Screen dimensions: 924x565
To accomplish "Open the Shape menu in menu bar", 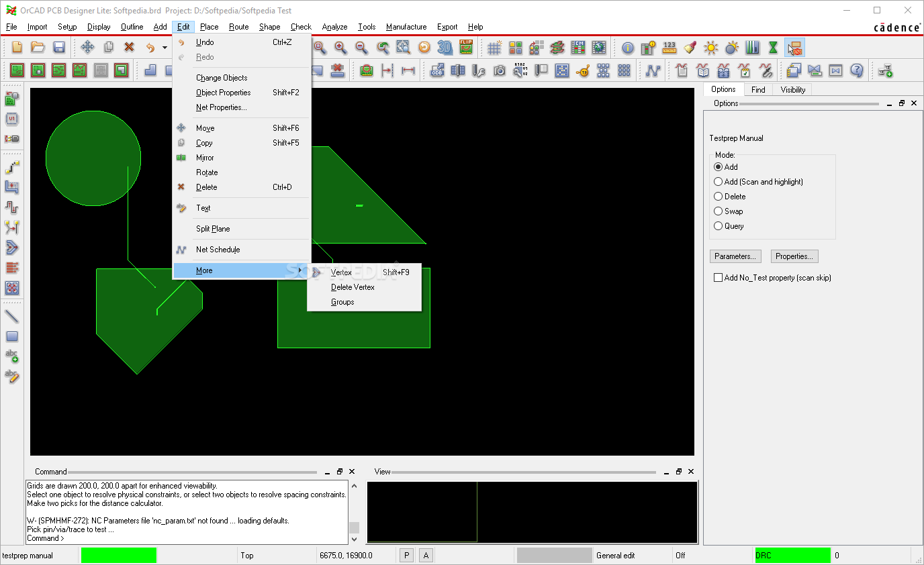I will 269,27.
